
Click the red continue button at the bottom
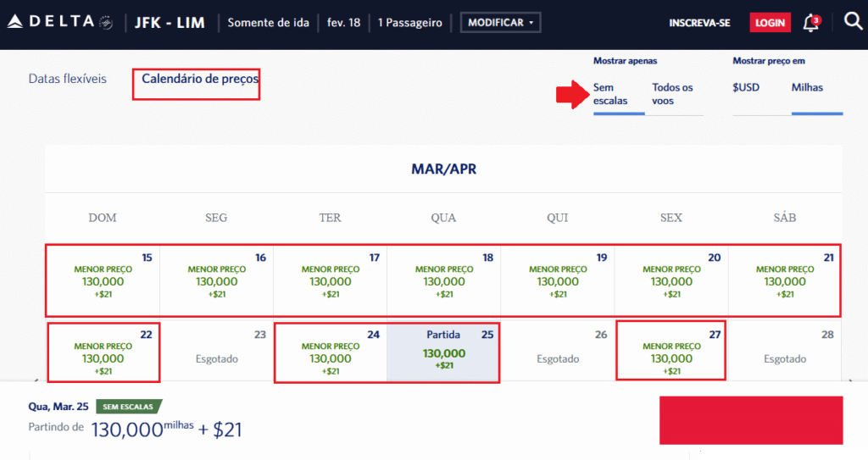coord(751,419)
